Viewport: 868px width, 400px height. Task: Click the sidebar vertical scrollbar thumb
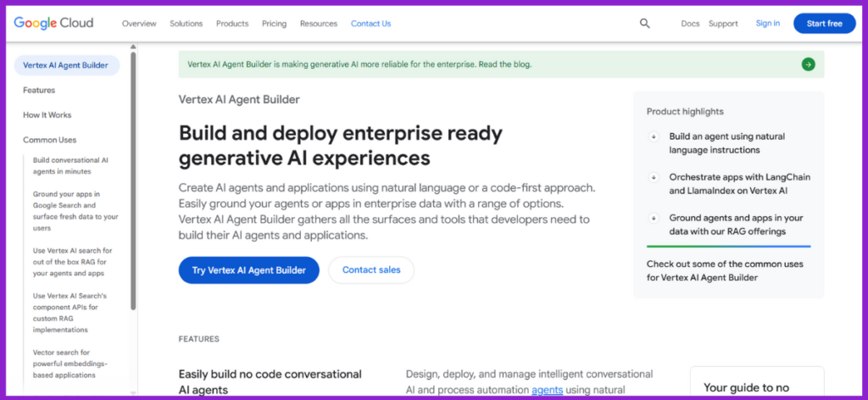(133, 181)
